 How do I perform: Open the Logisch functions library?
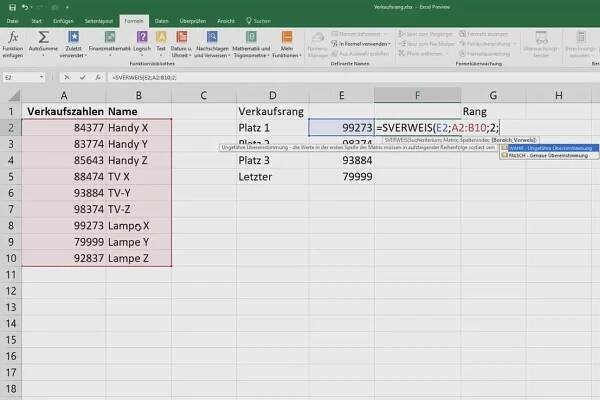coord(141,41)
